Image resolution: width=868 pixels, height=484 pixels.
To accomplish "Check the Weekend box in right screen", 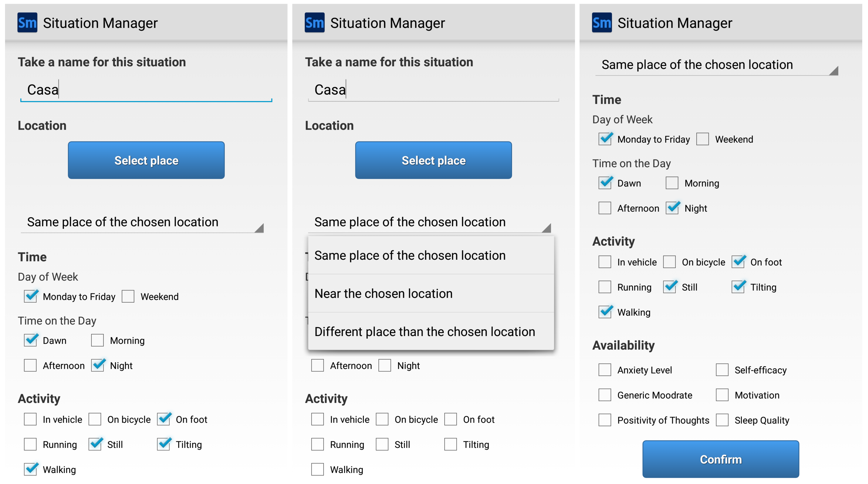I will [x=703, y=139].
